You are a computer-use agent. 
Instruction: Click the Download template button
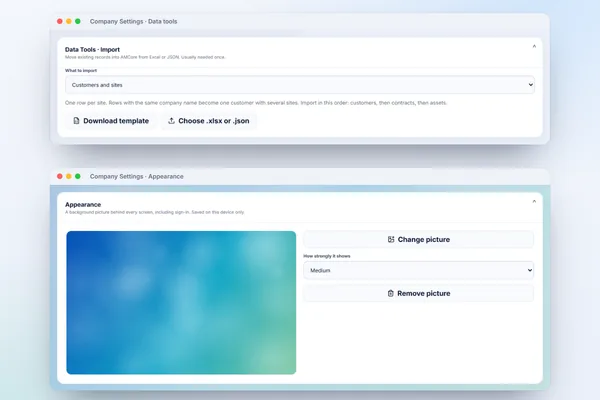pyautogui.click(x=111, y=121)
